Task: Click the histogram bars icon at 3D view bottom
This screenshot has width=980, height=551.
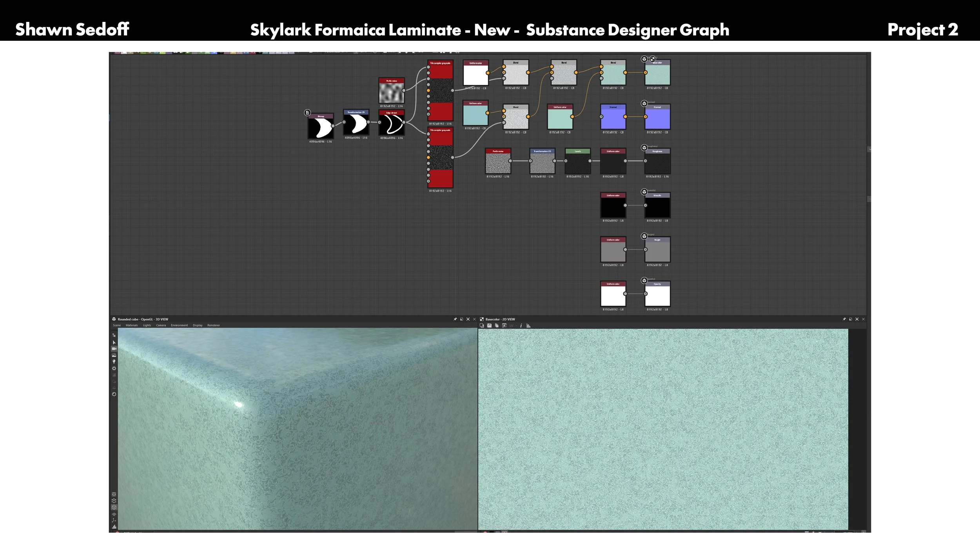Action: [114, 527]
